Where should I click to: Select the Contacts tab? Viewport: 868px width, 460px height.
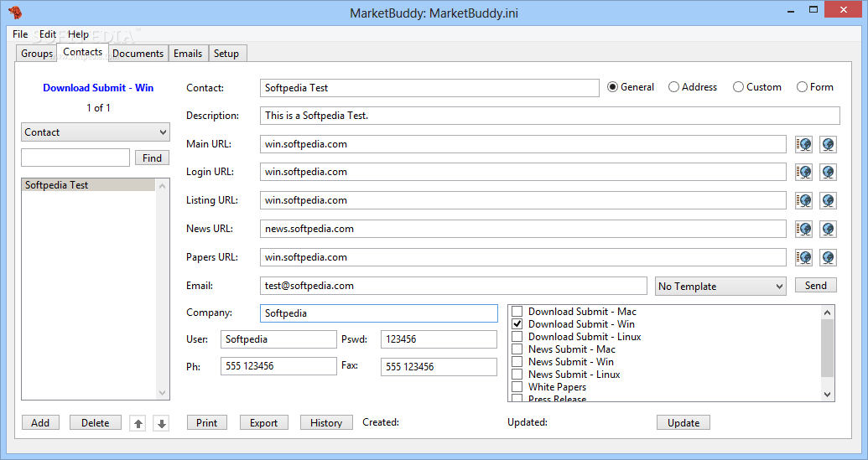82,52
